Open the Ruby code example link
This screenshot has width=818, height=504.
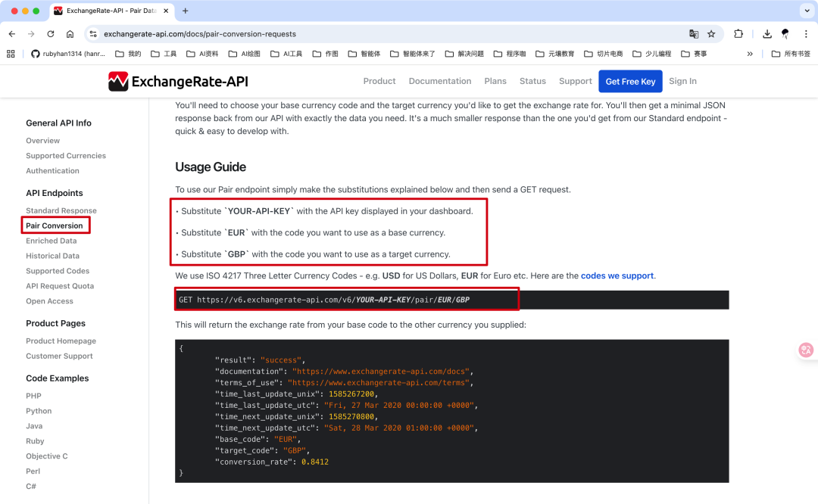tap(35, 441)
